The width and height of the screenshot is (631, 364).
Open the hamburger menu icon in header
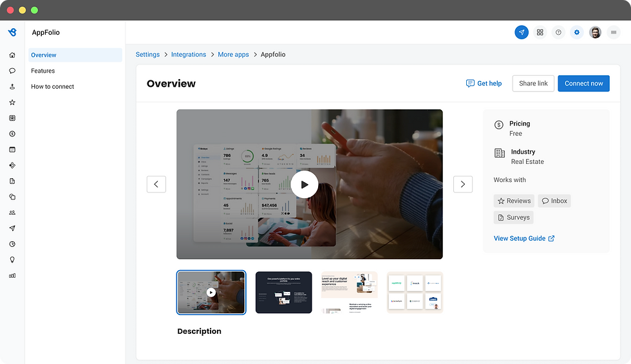pyautogui.click(x=614, y=32)
